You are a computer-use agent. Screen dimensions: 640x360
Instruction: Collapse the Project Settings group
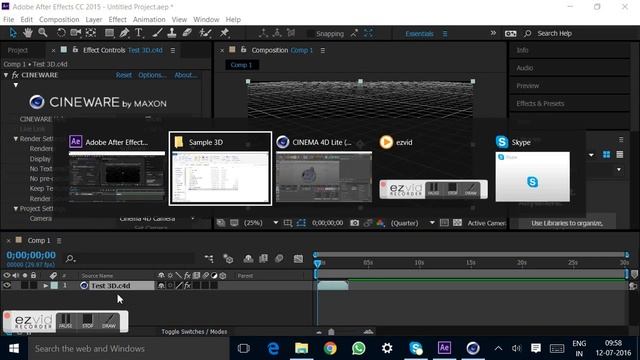[x=16, y=209]
